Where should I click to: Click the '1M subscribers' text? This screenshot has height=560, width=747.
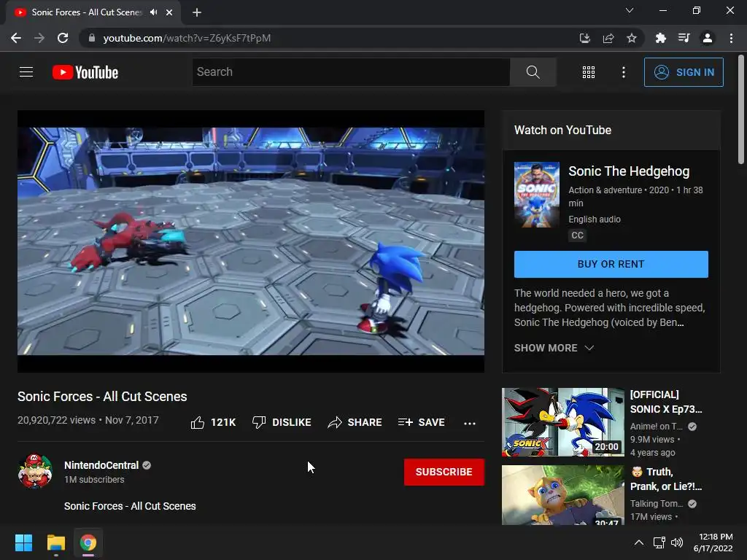pyautogui.click(x=94, y=480)
